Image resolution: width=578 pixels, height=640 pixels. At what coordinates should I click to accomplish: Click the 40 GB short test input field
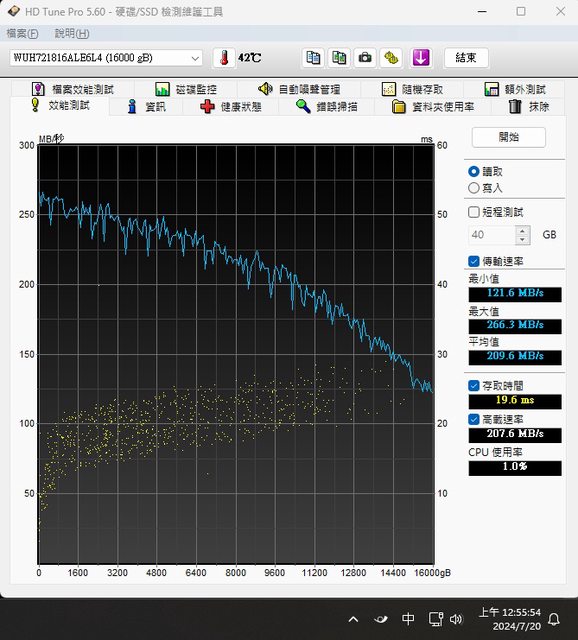coord(492,235)
